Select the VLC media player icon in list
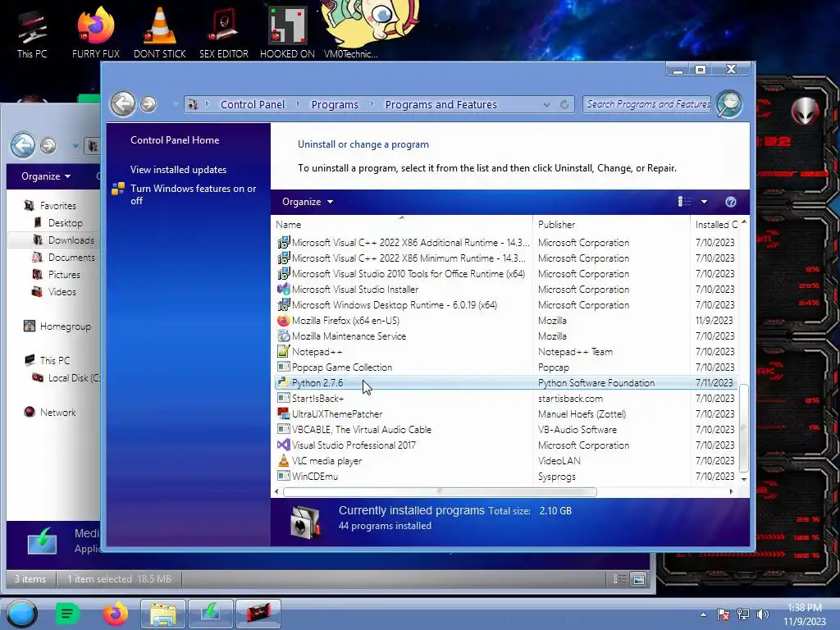Screen dimensions: 840x630 (283, 461)
